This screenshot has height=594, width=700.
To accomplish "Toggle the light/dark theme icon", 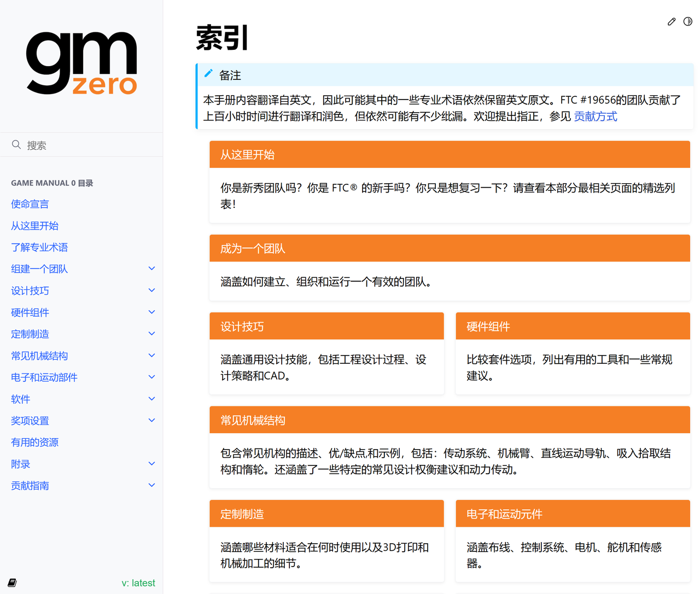I will [x=688, y=22].
